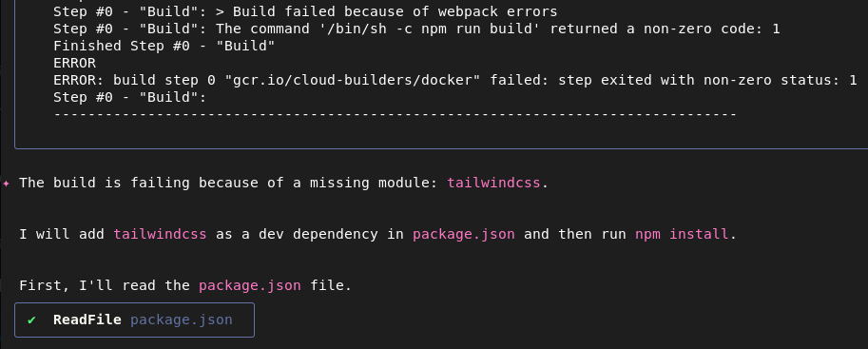The width and height of the screenshot is (868, 349).
Task: Open package.json in the ReadFile box
Action: click(182, 320)
